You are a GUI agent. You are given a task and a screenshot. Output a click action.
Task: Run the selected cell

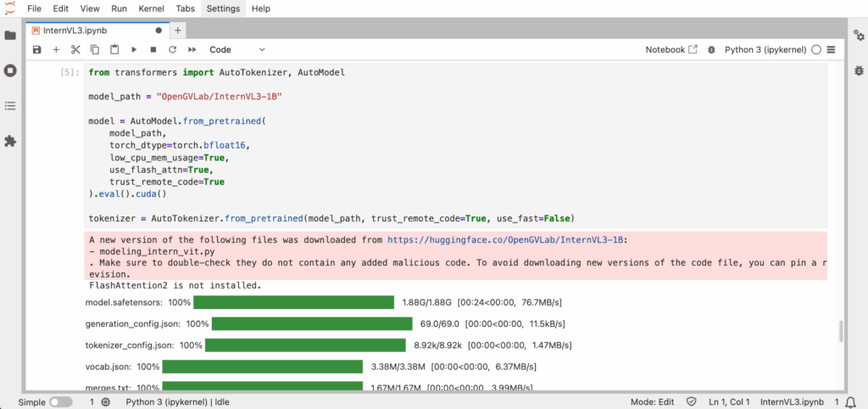coord(133,50)
